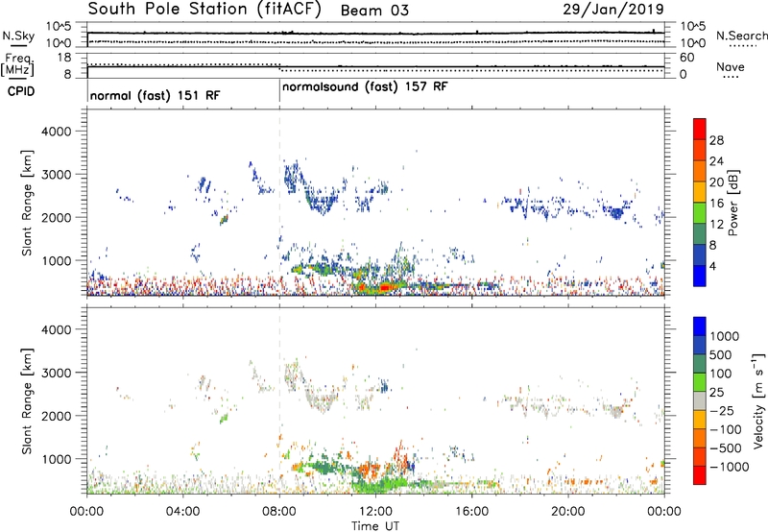Click the 'N.Search' legend label
This screenshot has height=532, width=768.
click(741, 36)
